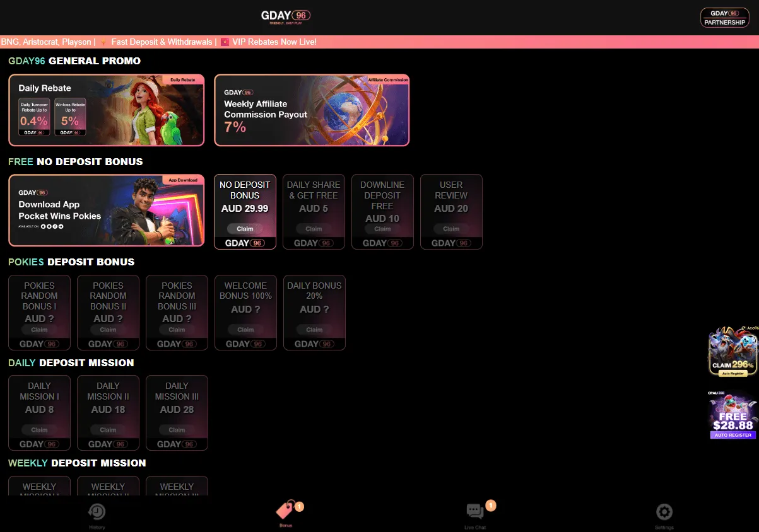The image size is (759, 532).
Task: Click the 'DAILY DEPOSIT MISSION' heading
Action: [71, 362]
